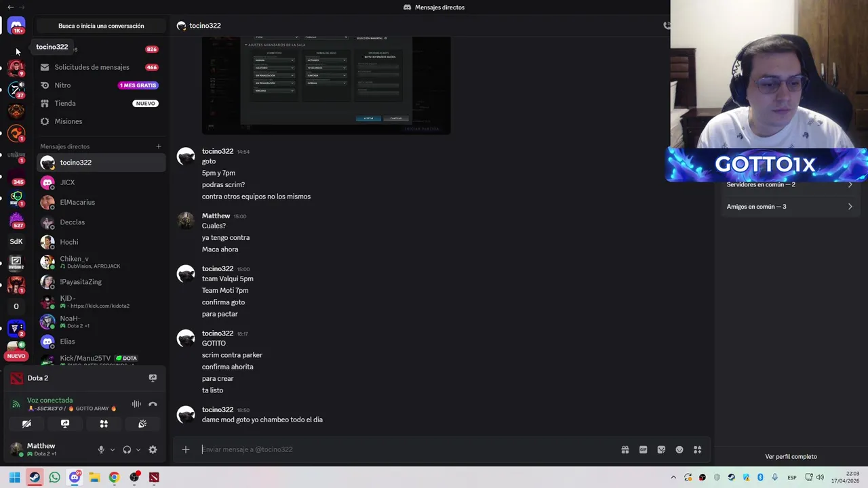Open DM with !PayasitaZing

[x=100, y=282]
